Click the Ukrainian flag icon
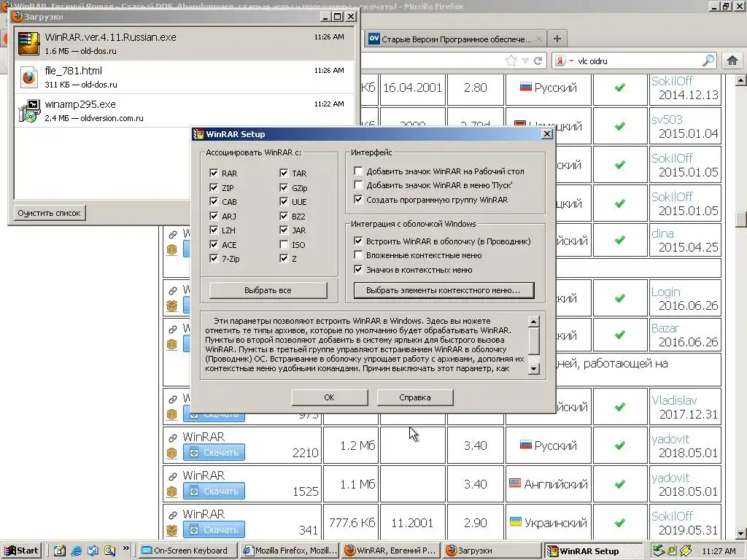747x560 pixels. click(x=515, y=521)
